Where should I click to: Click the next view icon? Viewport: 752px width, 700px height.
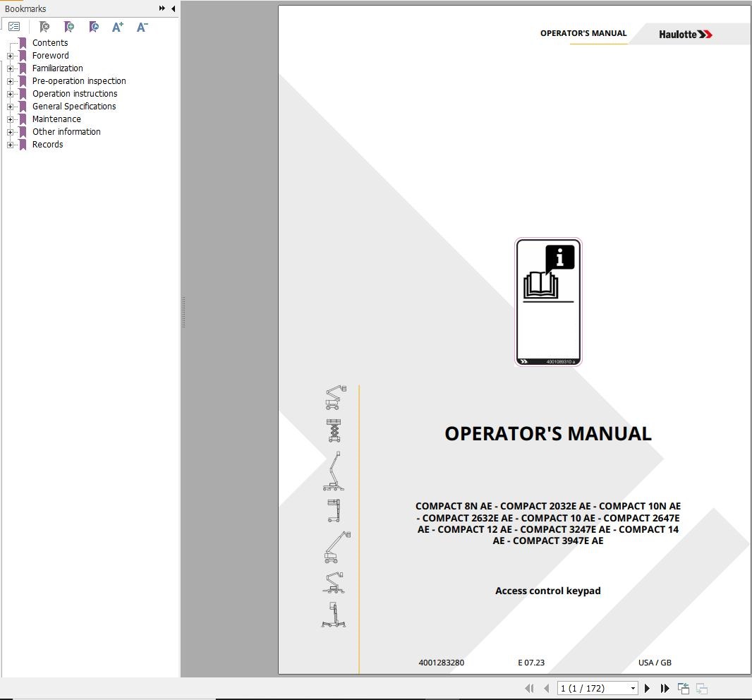click(702, 689)
